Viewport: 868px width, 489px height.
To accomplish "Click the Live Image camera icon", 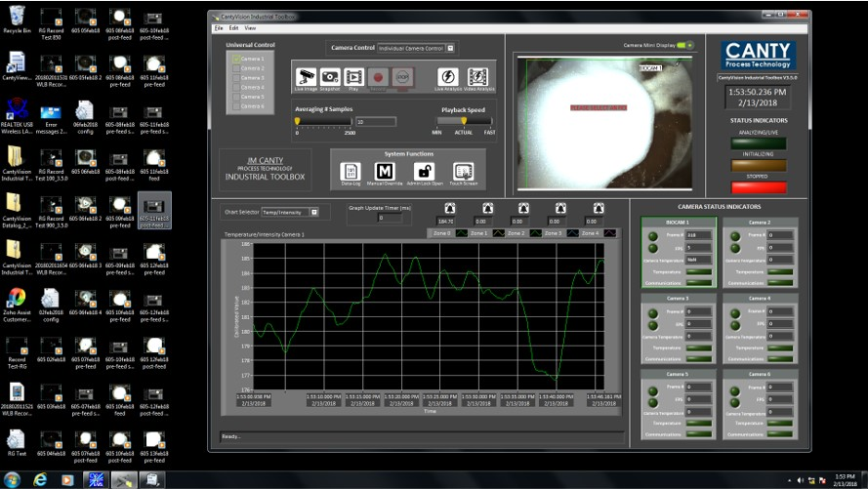I will tap(307, 76).
